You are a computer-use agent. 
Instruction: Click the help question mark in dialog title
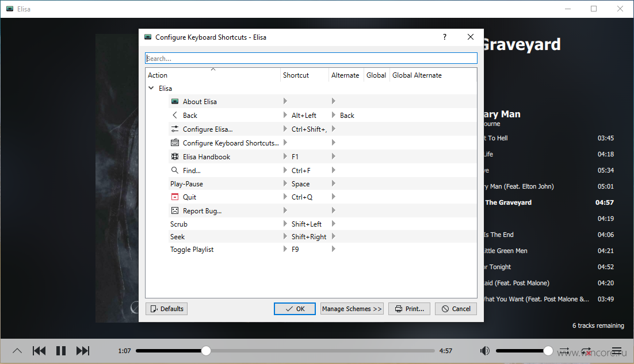445,37
